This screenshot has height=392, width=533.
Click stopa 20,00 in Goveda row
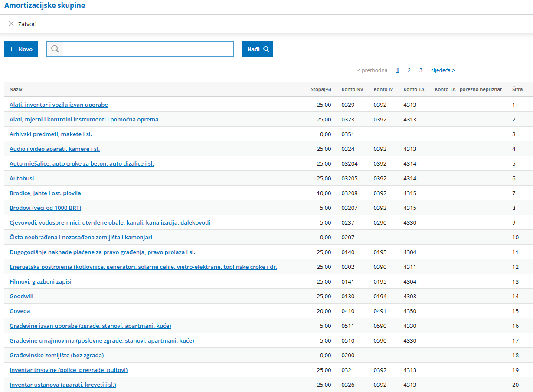point(324,311)
